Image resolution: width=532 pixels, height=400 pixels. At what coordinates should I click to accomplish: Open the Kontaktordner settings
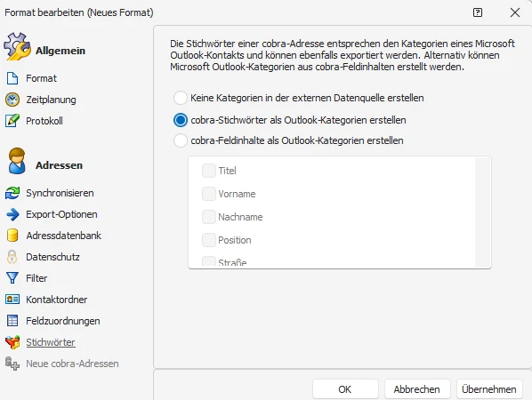pos(56,300)
